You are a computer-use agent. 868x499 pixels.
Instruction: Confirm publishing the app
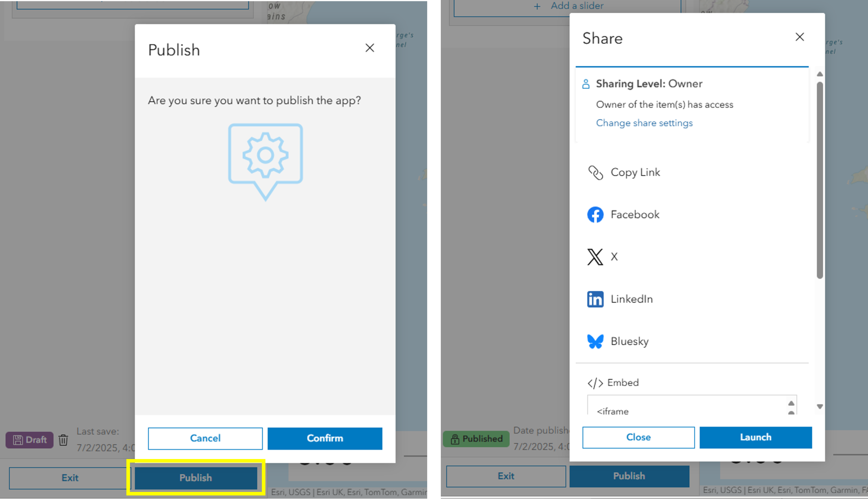[324, 438]
